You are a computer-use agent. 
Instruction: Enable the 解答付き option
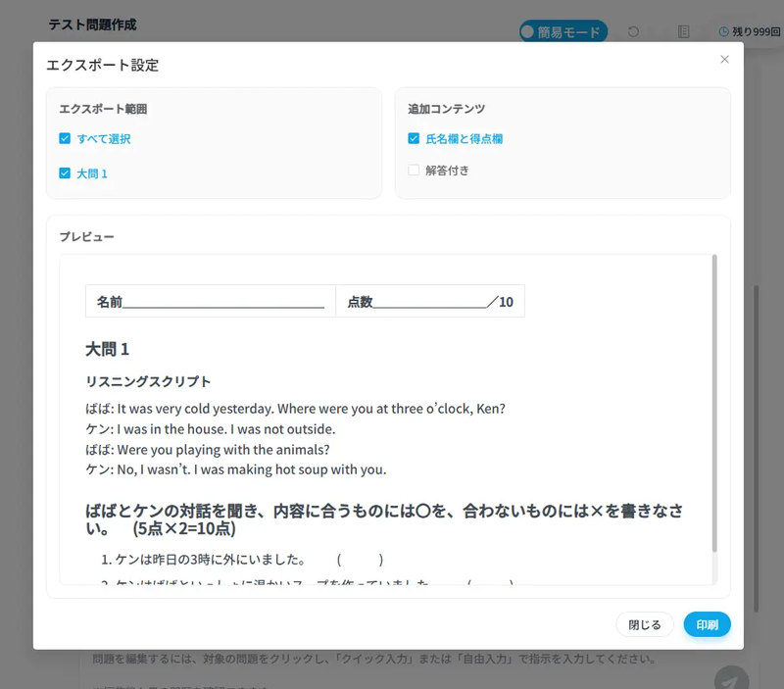click(x=413, y=171)
